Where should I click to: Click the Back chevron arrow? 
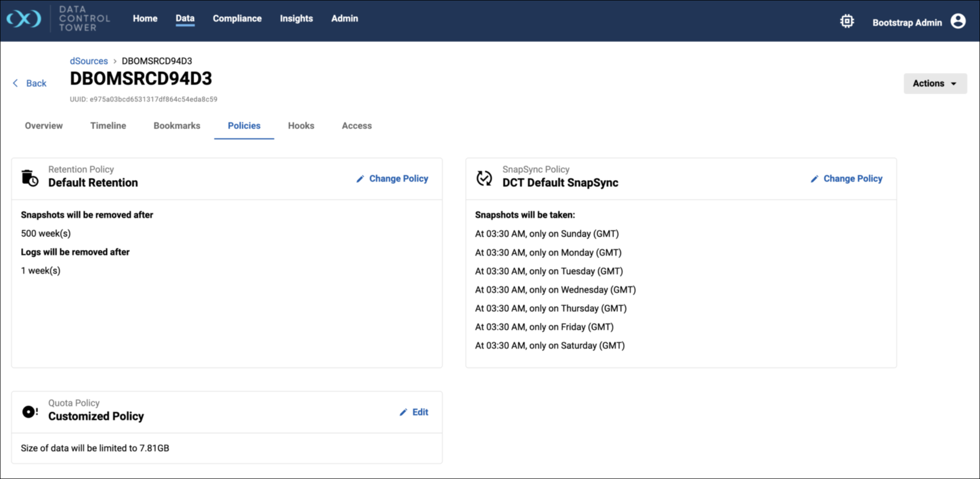point(16,83)
